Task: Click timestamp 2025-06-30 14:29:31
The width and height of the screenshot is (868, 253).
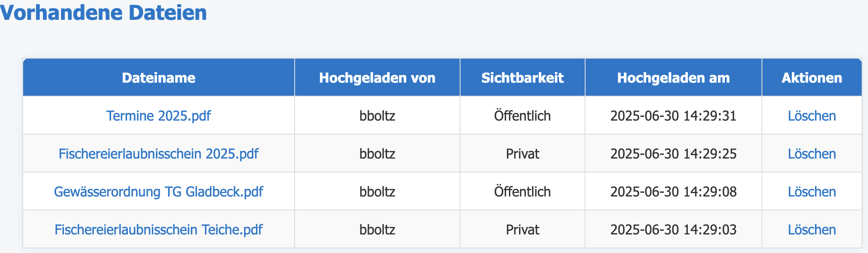Action: point(674,116)
